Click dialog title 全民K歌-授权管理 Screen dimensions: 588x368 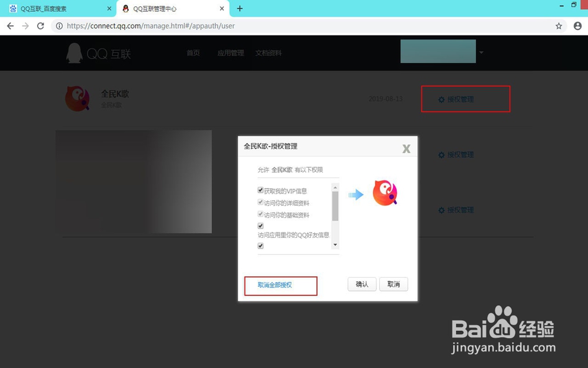pos(270,146)
